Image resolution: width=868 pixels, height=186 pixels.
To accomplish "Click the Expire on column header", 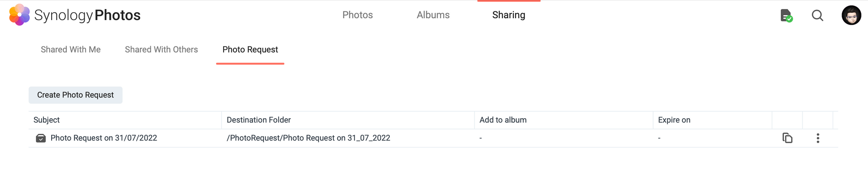I will [674, 120].
